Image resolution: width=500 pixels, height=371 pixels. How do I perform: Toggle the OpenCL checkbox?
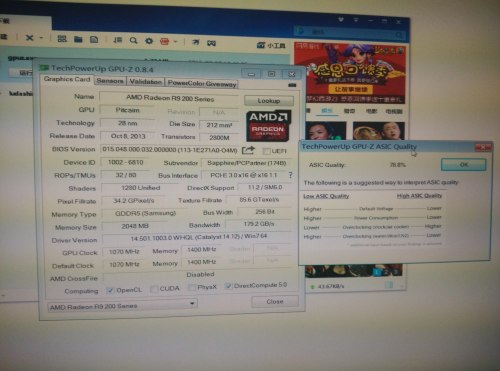[110, 290]
